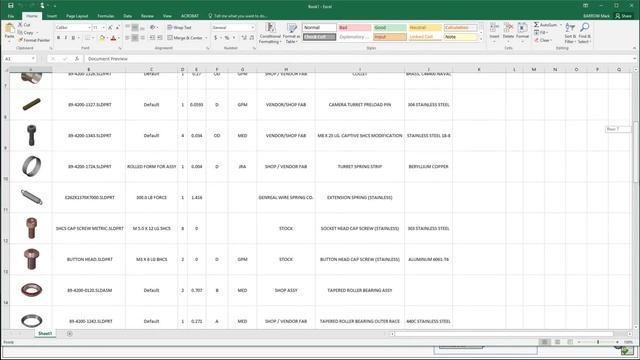Click the Paste icon
This screenshot has width=640, height=360.
pos(9,29)
